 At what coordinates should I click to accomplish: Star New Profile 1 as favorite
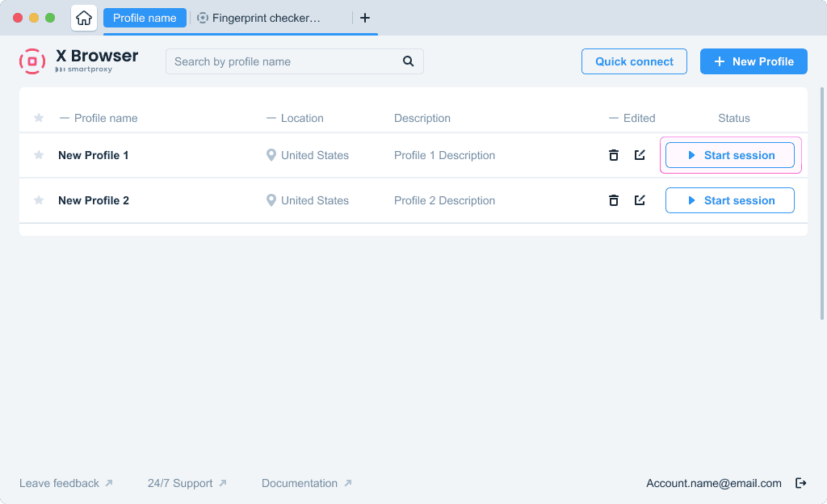pos(39,155)
